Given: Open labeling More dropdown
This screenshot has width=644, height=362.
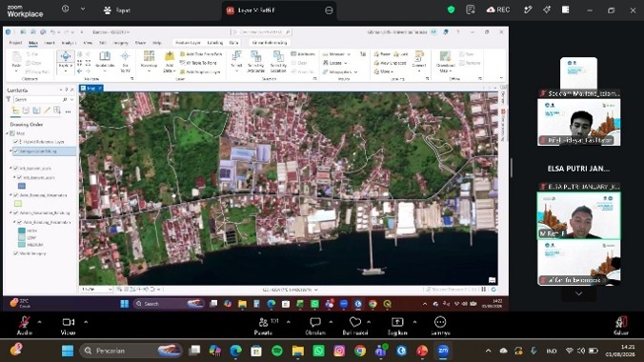Looking at the screenshot, I should 383,71.
